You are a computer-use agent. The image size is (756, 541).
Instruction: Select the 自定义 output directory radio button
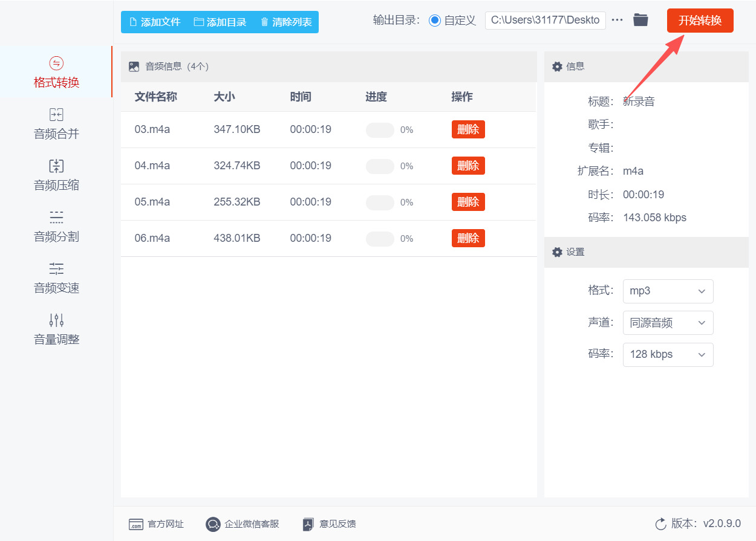[x=435, y=21]
